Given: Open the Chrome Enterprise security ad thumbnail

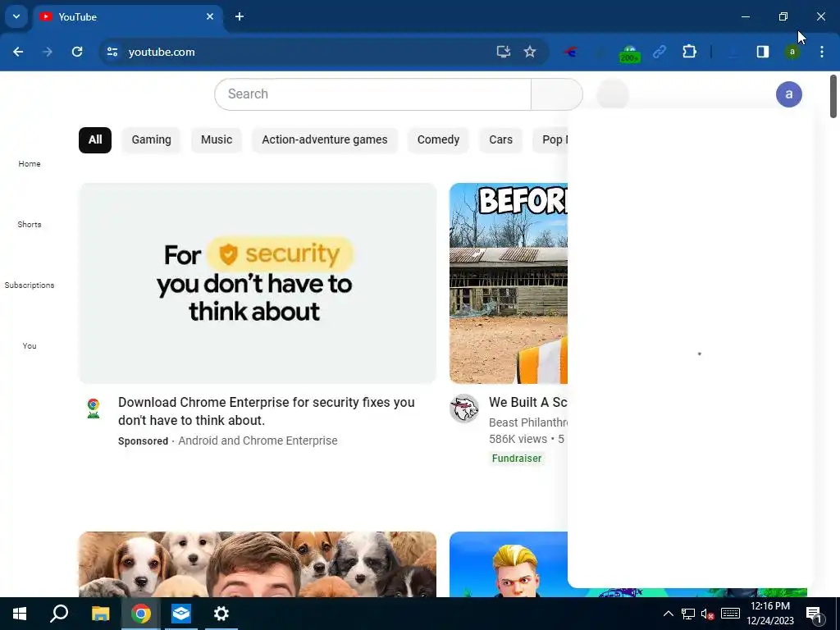Looking at the screenshot, I should 258,283.
